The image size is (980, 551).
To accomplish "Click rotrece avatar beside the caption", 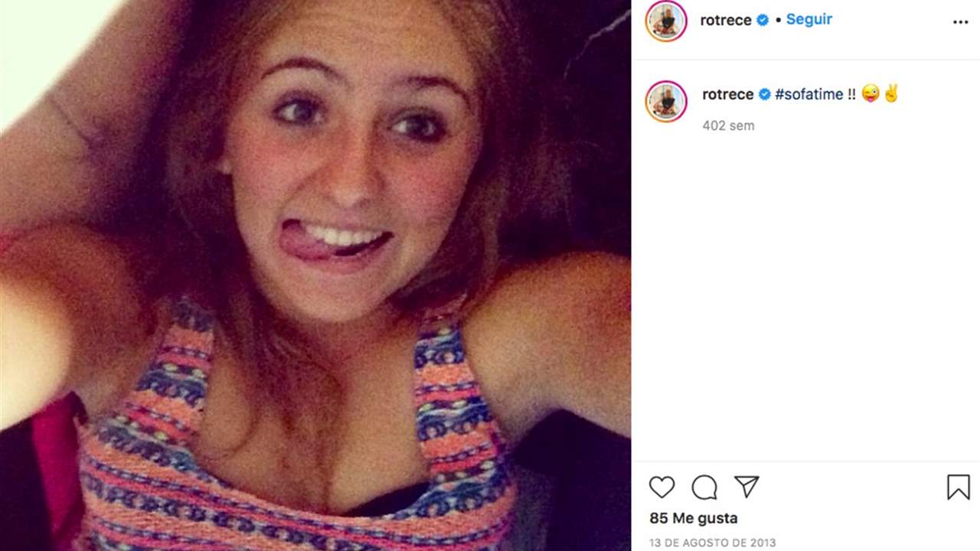I will pos(666,101).
